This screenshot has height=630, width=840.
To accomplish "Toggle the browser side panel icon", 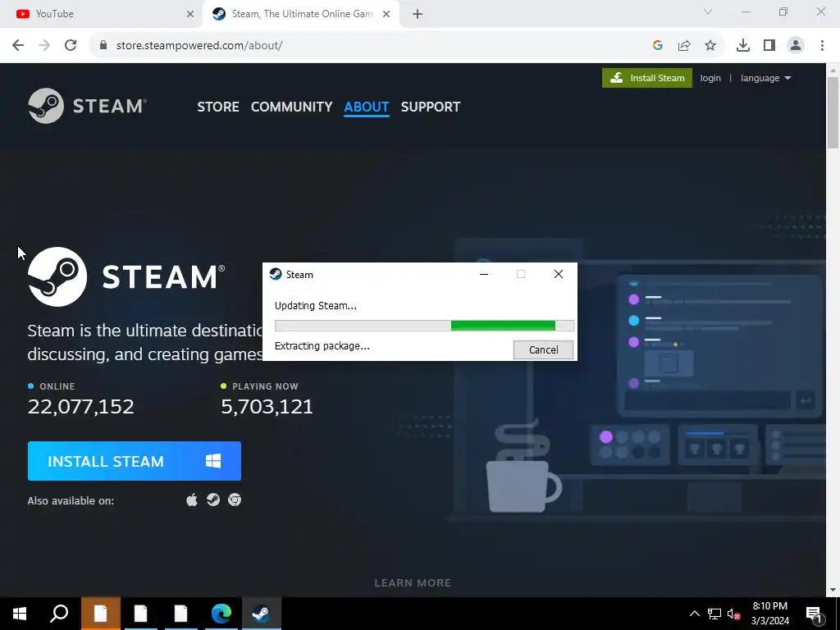I will tap(769, 46).
